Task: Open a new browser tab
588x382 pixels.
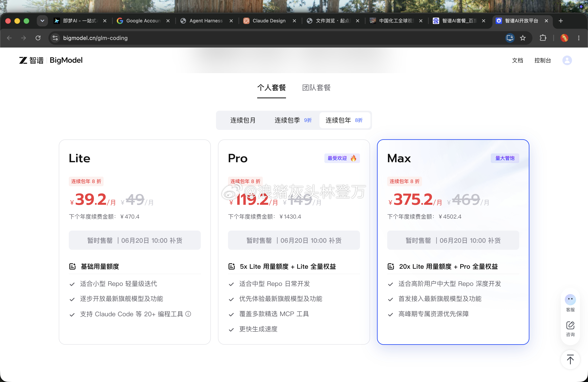Action: [x=561, y=21]
